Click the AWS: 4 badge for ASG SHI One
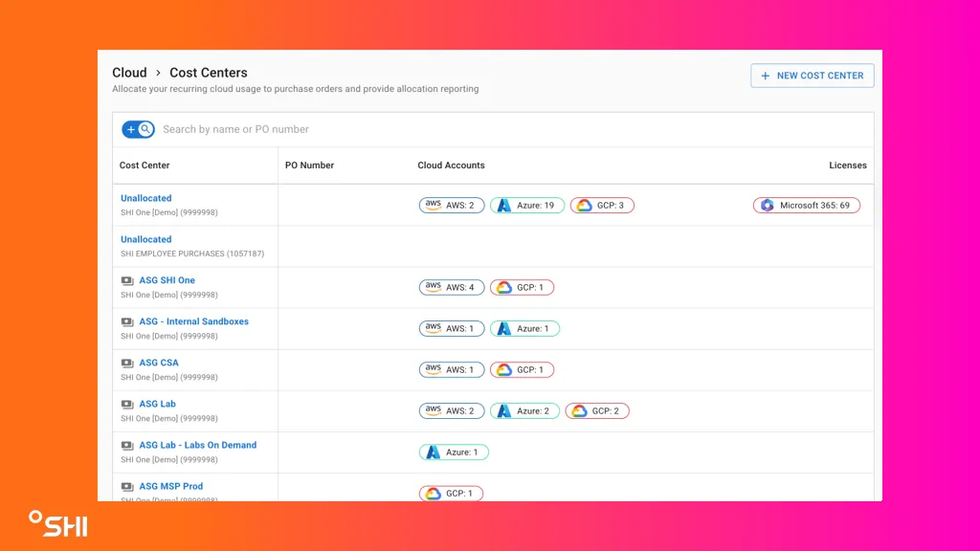The height and width of the screenshot is (551, 980). [x=452, y=287]
